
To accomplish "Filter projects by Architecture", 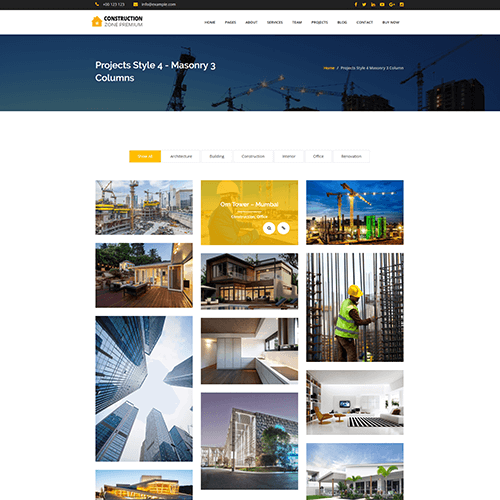I will tap(181, 156).
